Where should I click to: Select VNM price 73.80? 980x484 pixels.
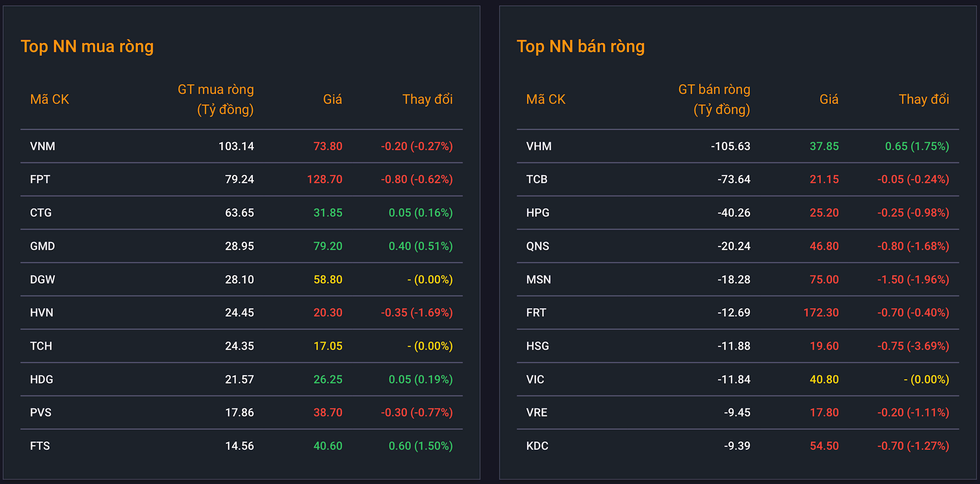click(328, 147)
